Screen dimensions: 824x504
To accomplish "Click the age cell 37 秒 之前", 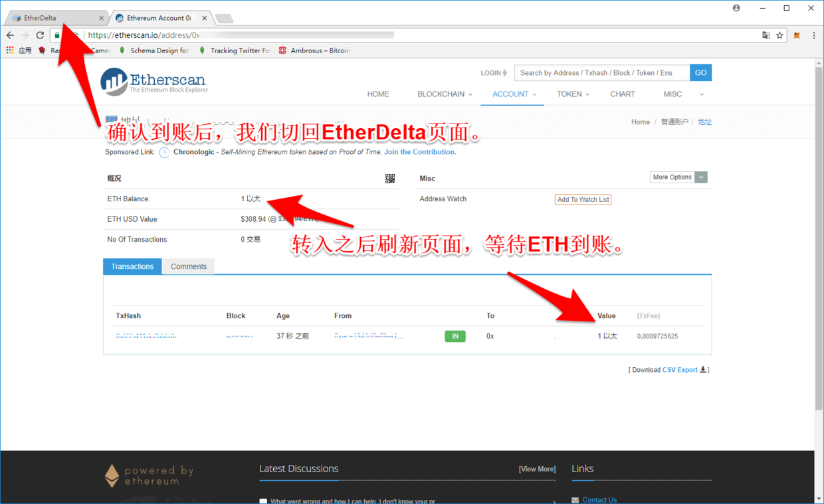I will tap(292, 336).
